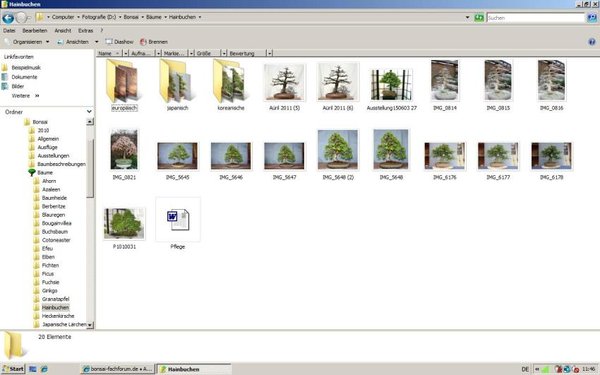600x375 pixels.
Task: Open the ? help menu
Action: (101, 30)
